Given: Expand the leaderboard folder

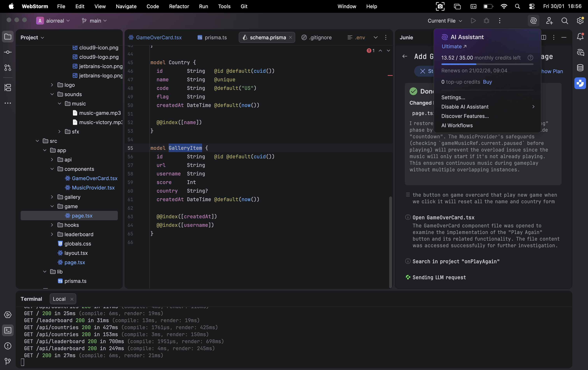Looking at the screenshot, I should point(52,234).
